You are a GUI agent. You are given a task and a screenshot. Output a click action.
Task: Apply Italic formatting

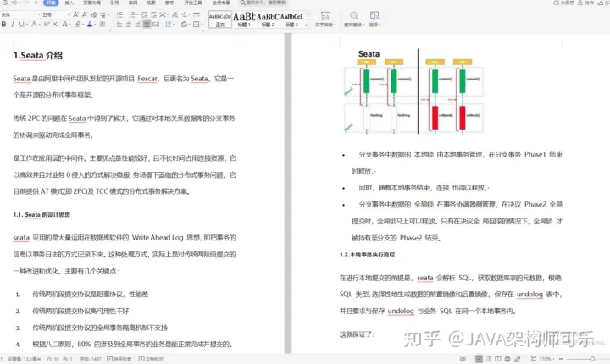(13, 24)
